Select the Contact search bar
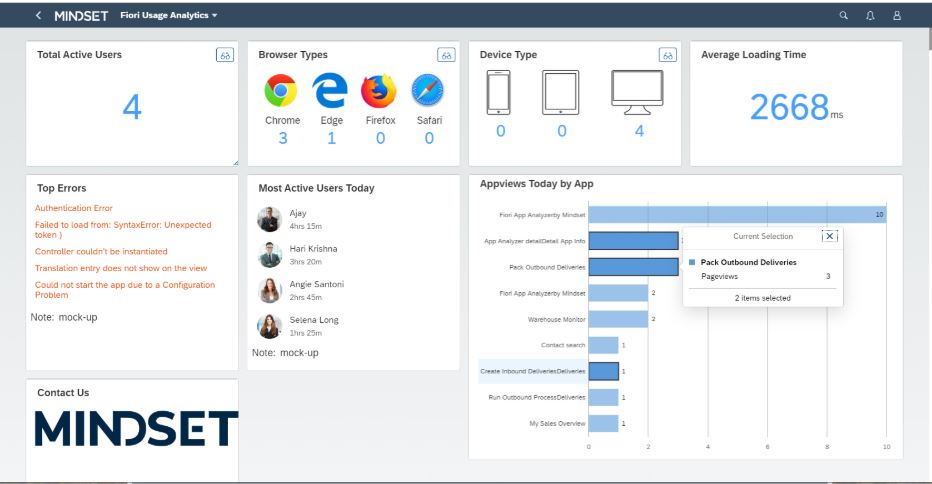Viewport: 932px width, 484px height. 603,345
